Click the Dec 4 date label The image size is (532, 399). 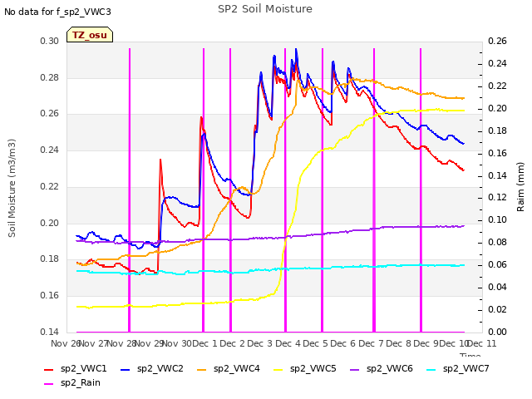click(x=288, y=343)
